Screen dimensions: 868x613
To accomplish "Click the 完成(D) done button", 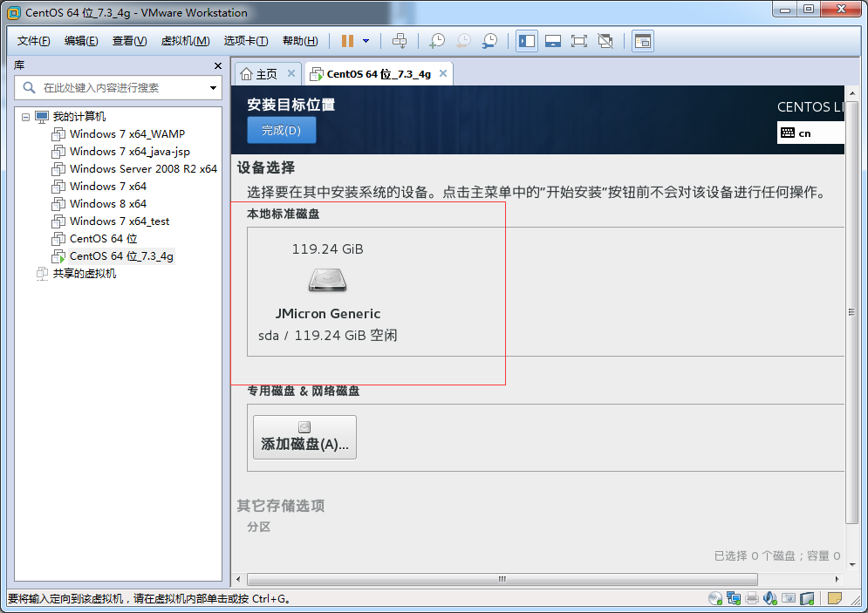I will pyautogui.click(x=281, y=130).
